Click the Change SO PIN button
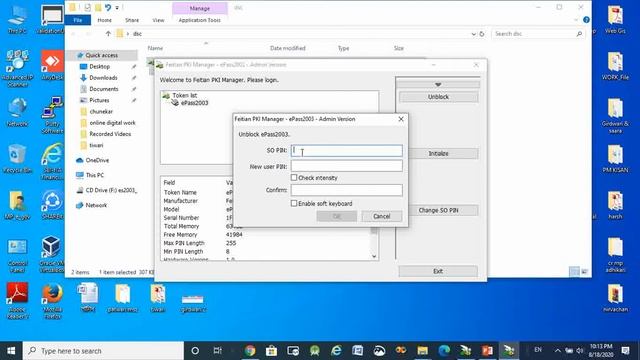The width and height of the screenshot is (640, 360). 438,210
